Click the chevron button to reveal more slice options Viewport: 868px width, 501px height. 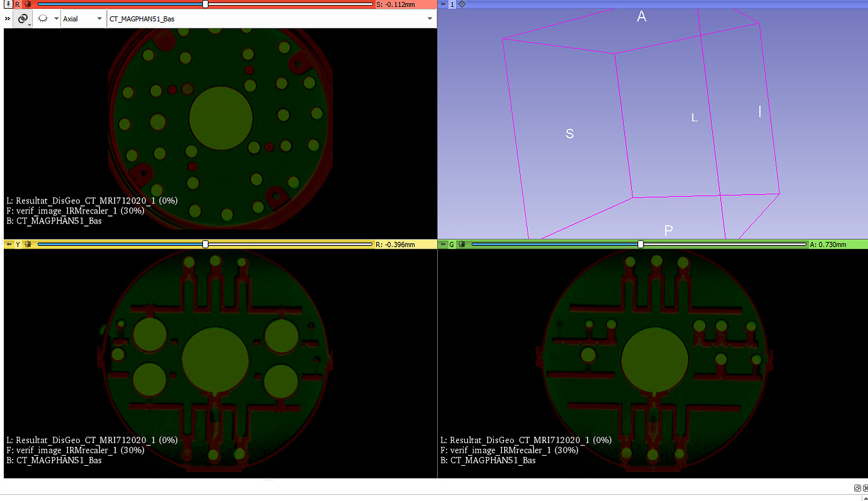click(x=8, y=18)
